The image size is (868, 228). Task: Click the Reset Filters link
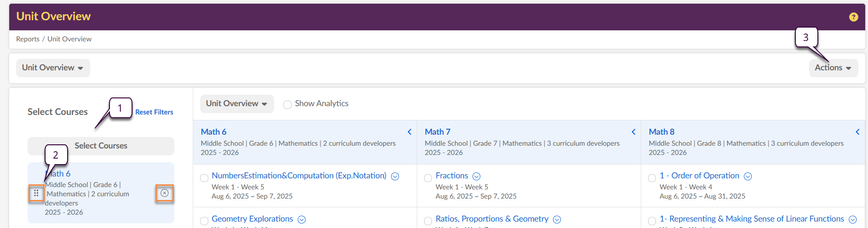pos(154,112)
